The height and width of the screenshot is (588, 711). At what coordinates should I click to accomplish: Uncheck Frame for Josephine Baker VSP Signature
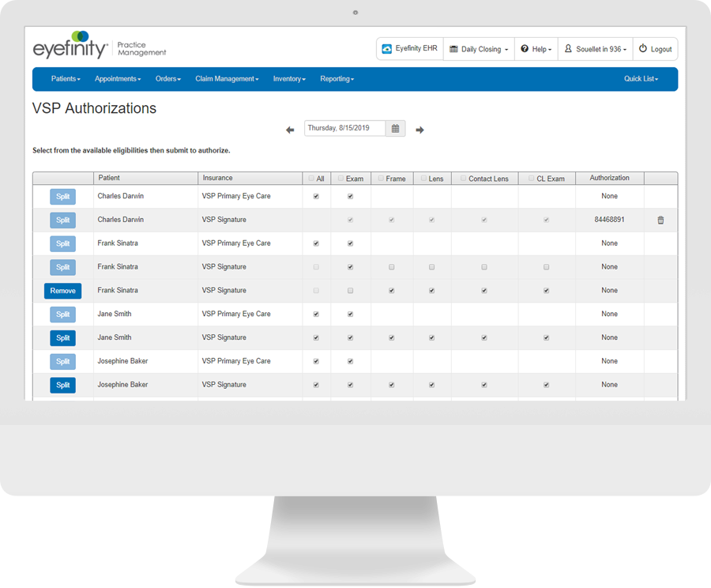tap(391, 385)
